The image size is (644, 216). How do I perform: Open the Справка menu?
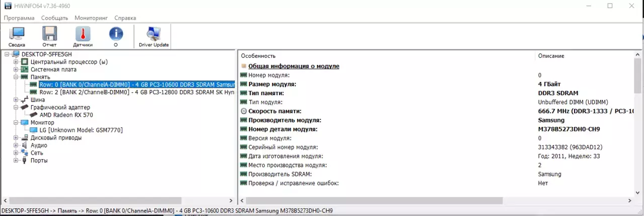pos(125,18)
